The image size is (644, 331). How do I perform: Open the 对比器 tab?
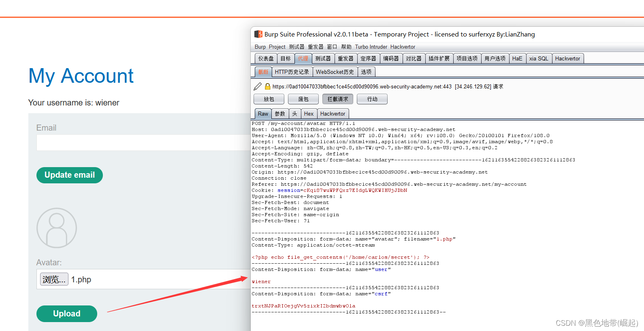[414, 58]
